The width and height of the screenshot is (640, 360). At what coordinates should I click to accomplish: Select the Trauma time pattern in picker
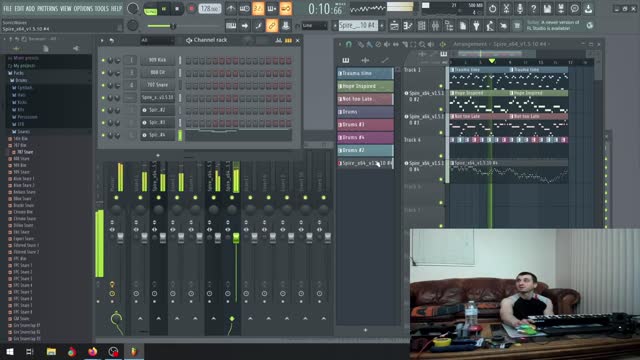tap(365, 73)
